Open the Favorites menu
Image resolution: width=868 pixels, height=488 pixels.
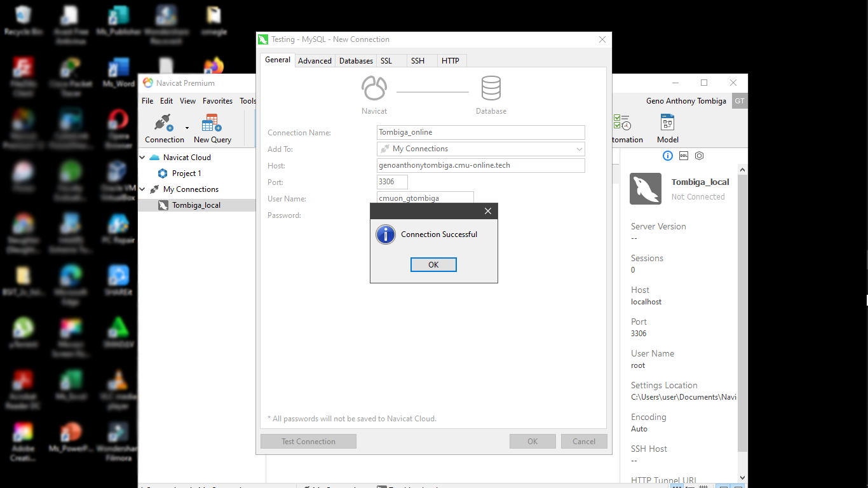click(x=217, y=101)
